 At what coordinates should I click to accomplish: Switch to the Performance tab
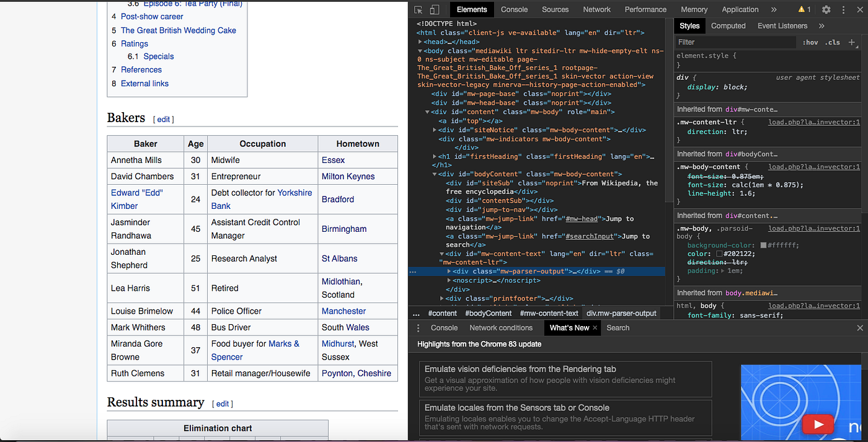pos(645,9)
